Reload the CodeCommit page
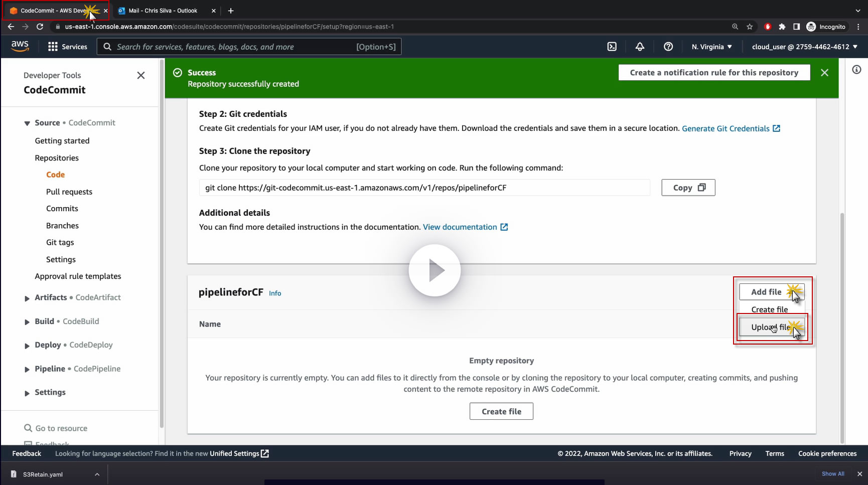The image size is (868, 485). click(x=40, y=27)
